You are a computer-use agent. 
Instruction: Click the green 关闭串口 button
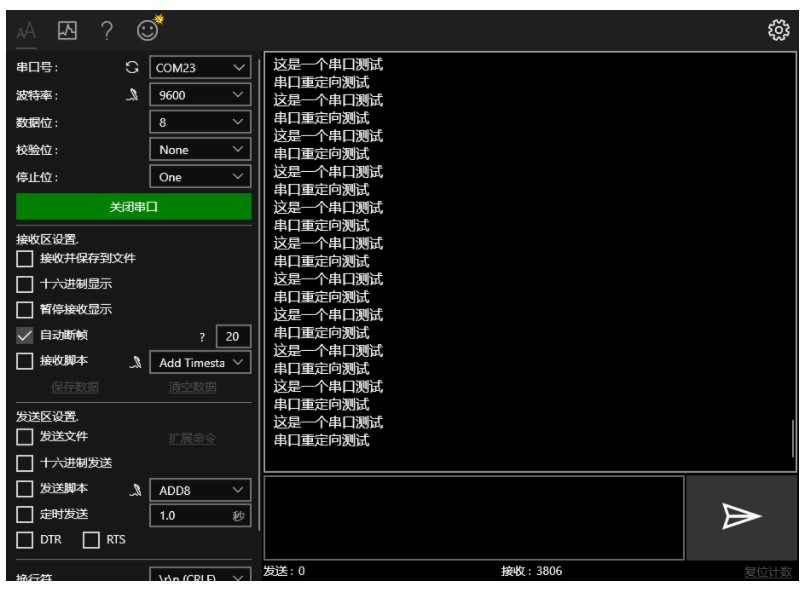click(133, 207)
